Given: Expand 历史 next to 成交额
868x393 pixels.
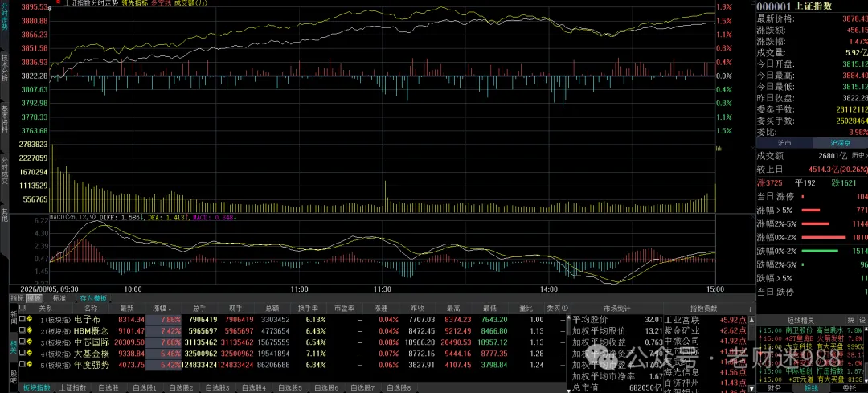Looking at the screenshot, I should (859, 156).
